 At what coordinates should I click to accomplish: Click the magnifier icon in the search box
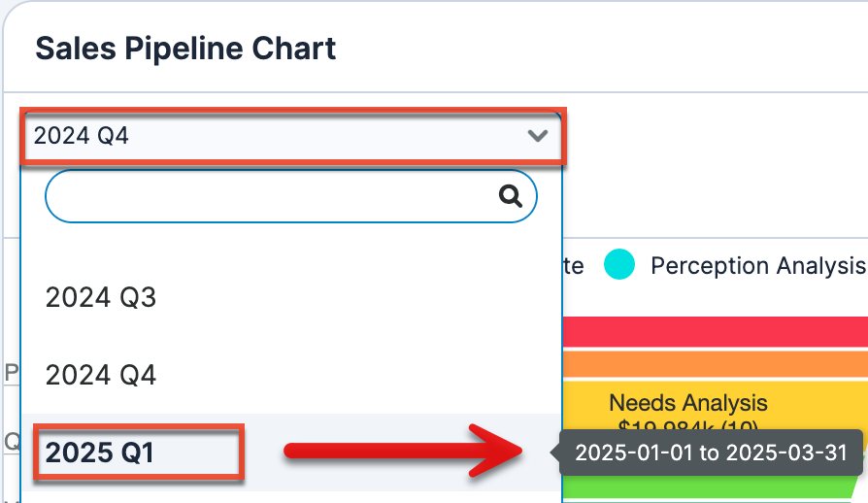(x=511, y=197)
